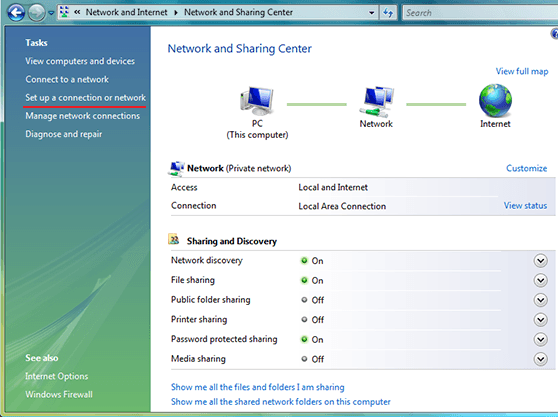Screen dimensions: 558x417
Task: Expand the Network discovery settings
Action: (540, 261)
